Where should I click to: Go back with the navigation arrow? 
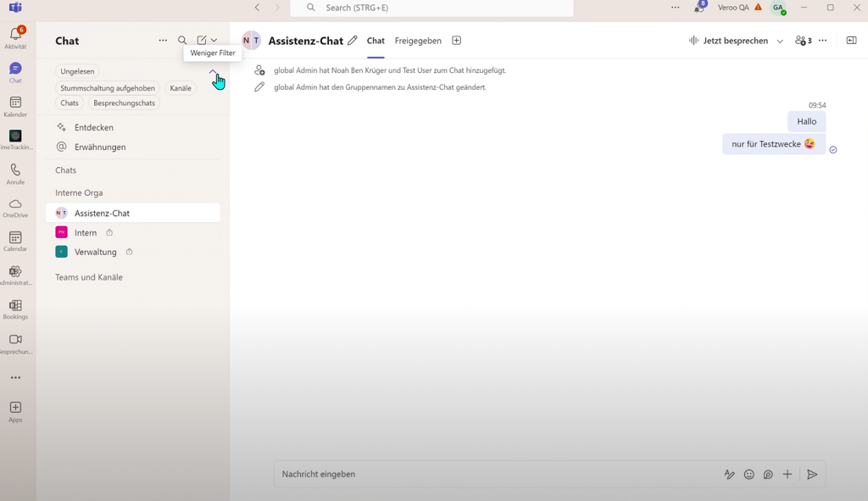click(258, 7)
